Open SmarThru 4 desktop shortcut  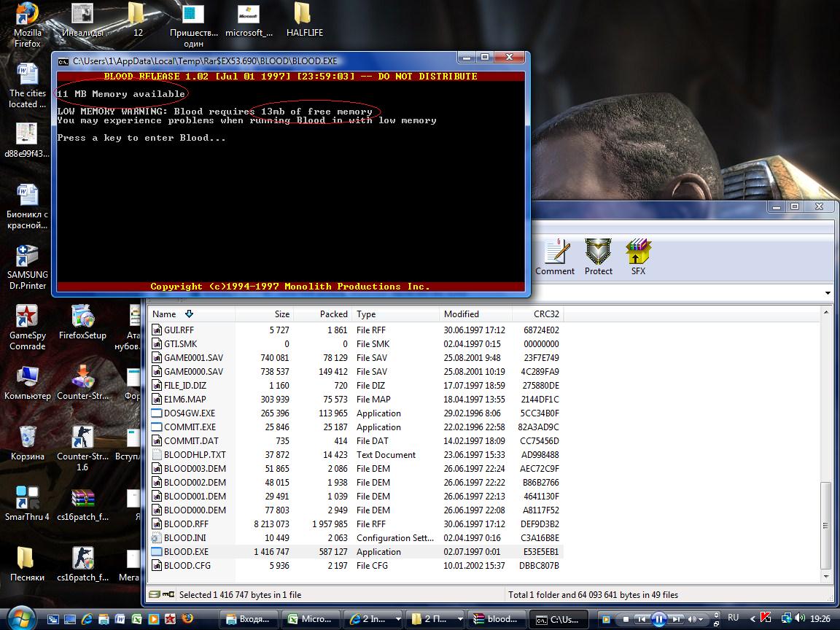click(27, 504)
